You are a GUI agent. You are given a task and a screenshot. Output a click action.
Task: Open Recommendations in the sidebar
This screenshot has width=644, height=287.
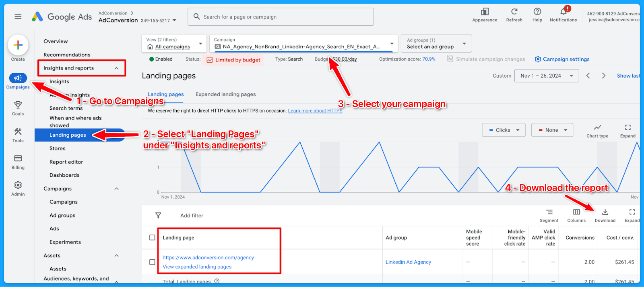[x=67, y=55]
